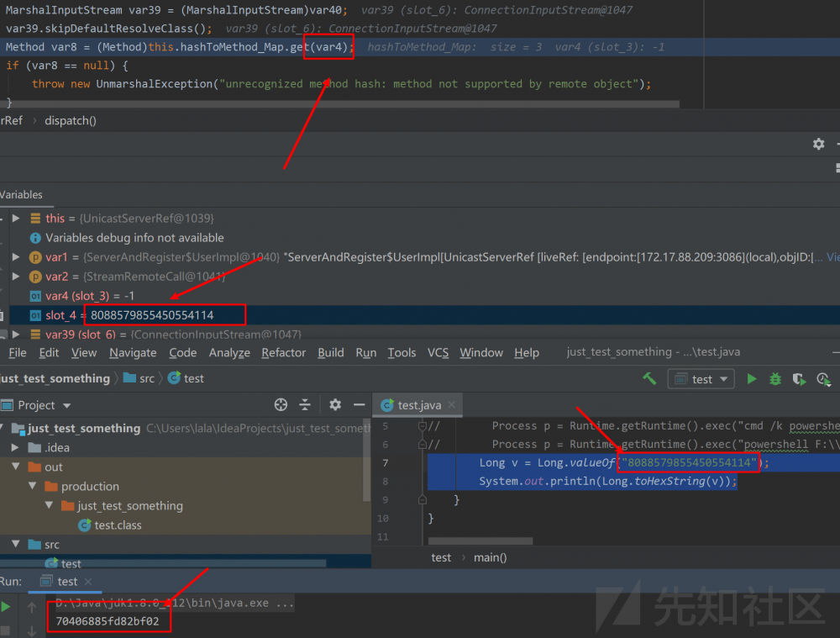Click the console output 70406885fd82bf02
This screenshot has height=638, width=840.
(x=108, y=621)
